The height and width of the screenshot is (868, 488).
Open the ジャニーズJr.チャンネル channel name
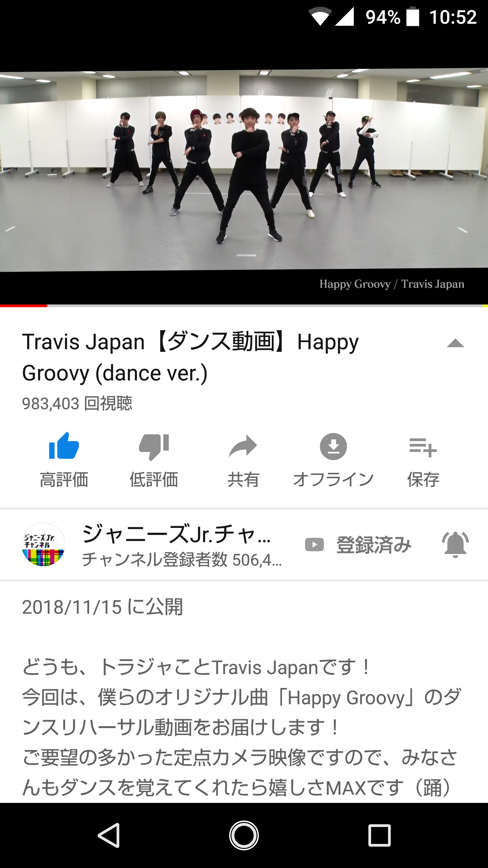(x=176, y=534)
